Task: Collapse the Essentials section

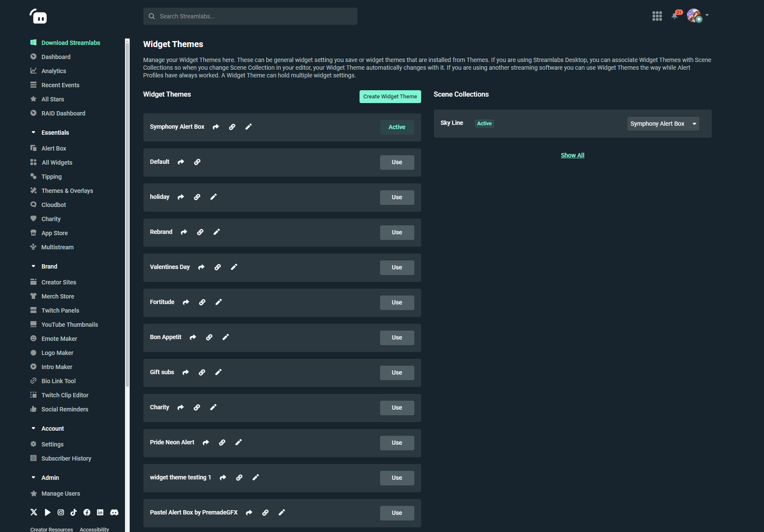Action: coord(33,133)
